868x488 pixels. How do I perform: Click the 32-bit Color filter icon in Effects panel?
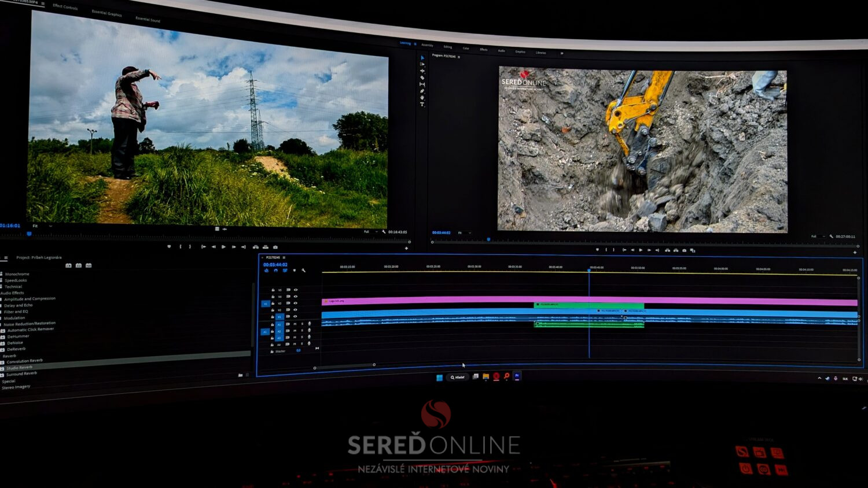coord(79,265)
